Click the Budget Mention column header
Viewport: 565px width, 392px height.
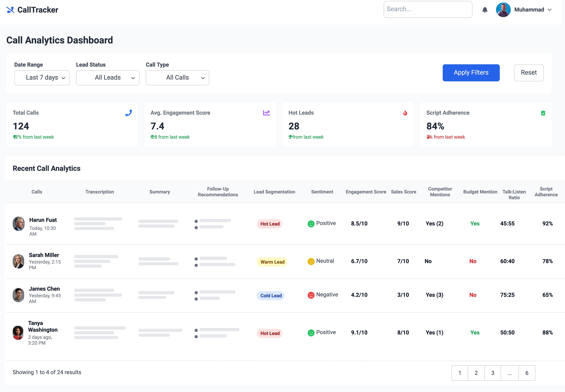tap(480, 192)
